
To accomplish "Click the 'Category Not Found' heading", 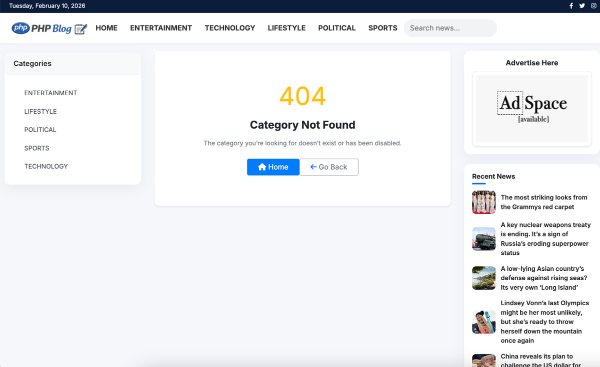I will click(x=302, y=125).
